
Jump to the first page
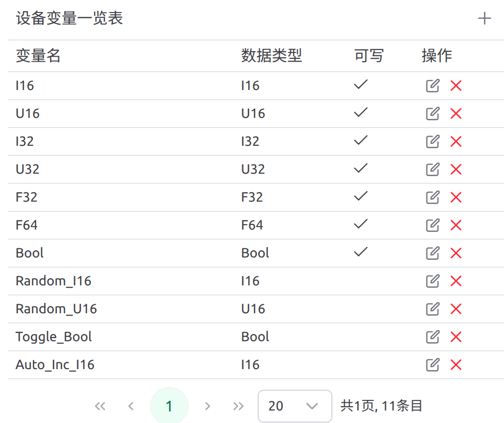100,406
